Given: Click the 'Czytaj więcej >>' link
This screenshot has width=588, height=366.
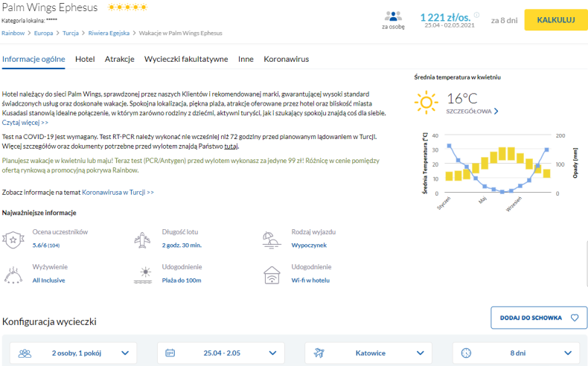Looking at the screenshot, I should tap(25, 123).
